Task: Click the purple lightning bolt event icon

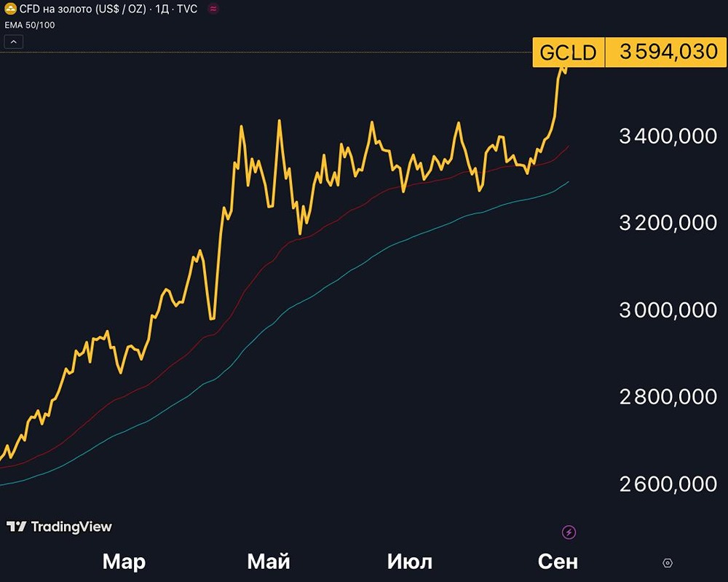Action: 569,532
